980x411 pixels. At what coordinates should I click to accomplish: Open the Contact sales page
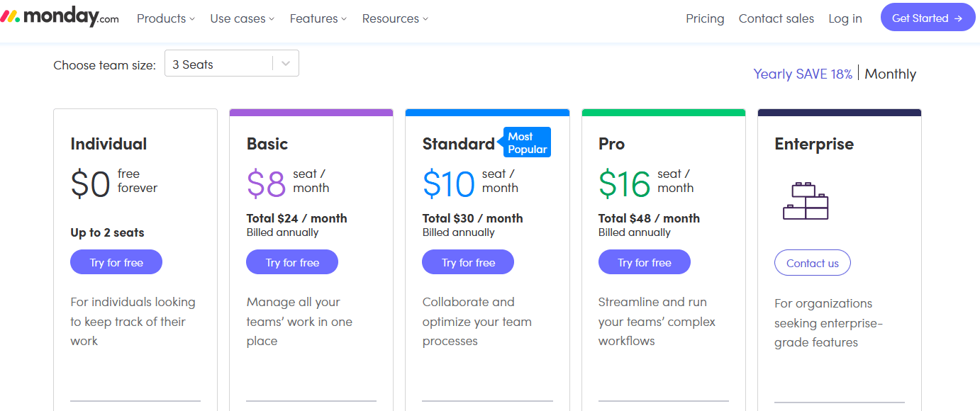776,18
